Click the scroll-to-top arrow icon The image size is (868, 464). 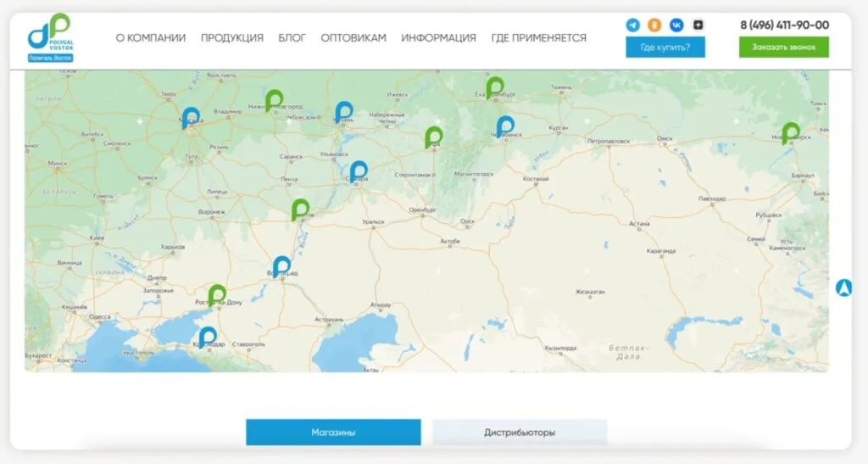pyautogui.click(x=843, y=288)
